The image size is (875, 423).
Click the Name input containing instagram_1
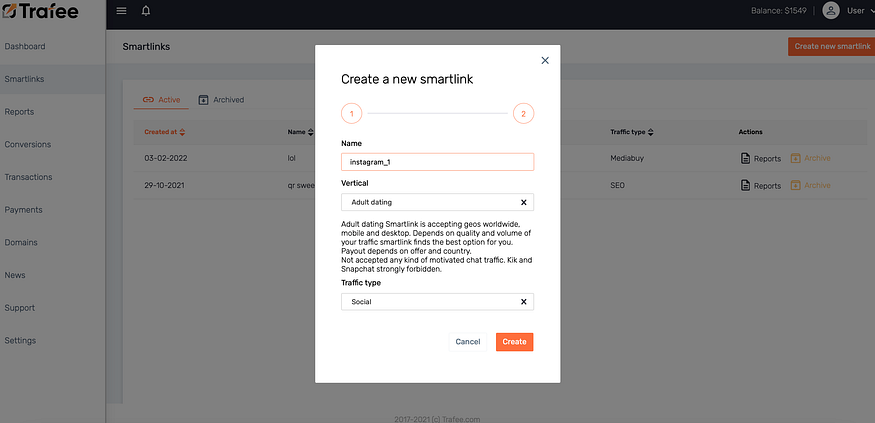click(438, 162)
